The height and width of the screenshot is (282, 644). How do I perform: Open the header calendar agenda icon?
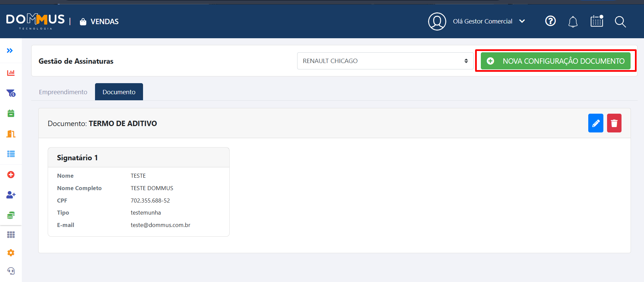[597, 21]
